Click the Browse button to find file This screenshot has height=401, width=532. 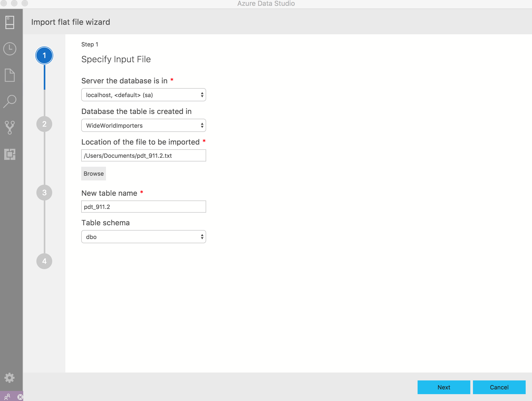(x=93, y=174)
